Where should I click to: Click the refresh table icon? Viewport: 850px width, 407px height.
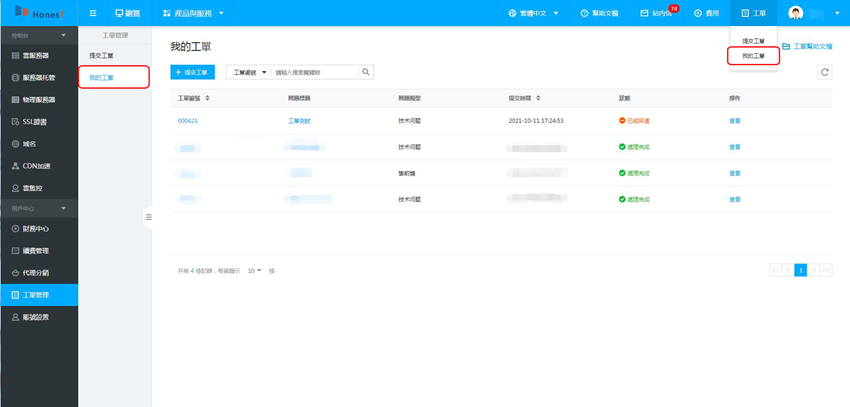point(825,72)
